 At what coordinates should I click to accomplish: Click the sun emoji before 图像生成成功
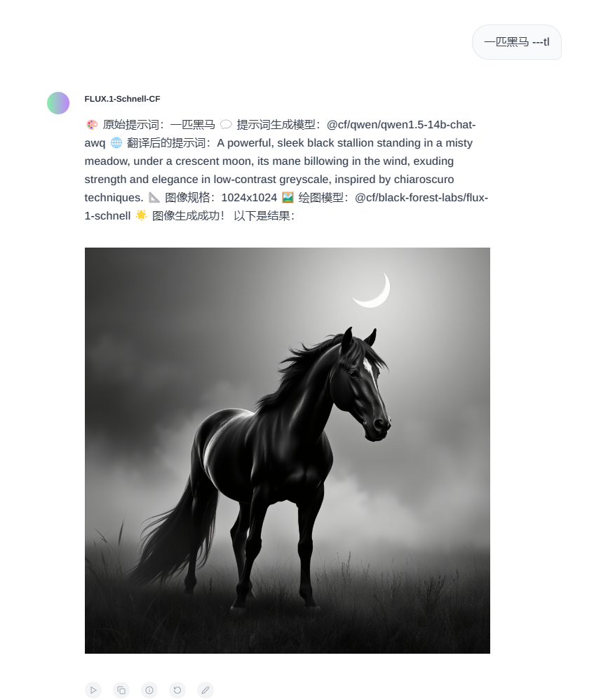[x=141, y=215]
